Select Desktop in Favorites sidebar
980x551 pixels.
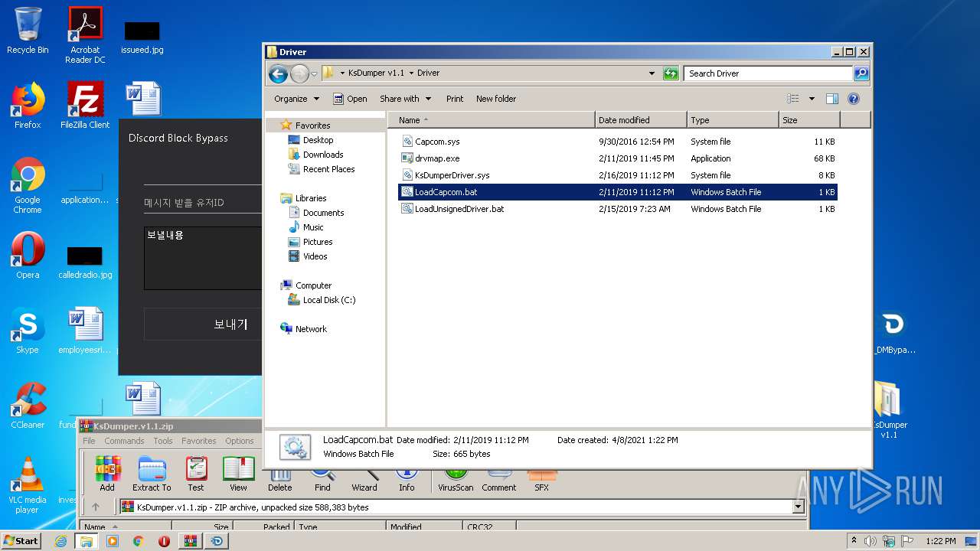pyautogui.click(x=318, y=140)
